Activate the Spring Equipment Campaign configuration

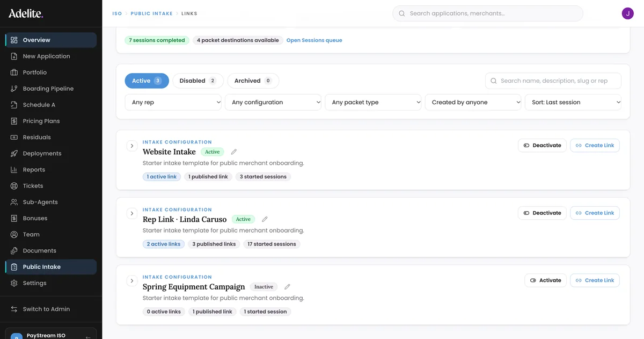coord(545,280)
